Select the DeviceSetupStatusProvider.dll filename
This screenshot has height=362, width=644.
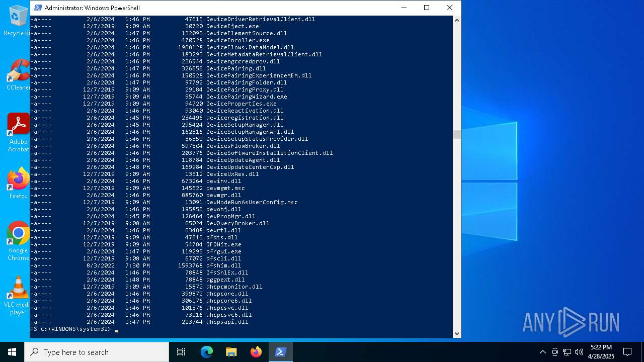pyautogui.click(x=257, y=139)
